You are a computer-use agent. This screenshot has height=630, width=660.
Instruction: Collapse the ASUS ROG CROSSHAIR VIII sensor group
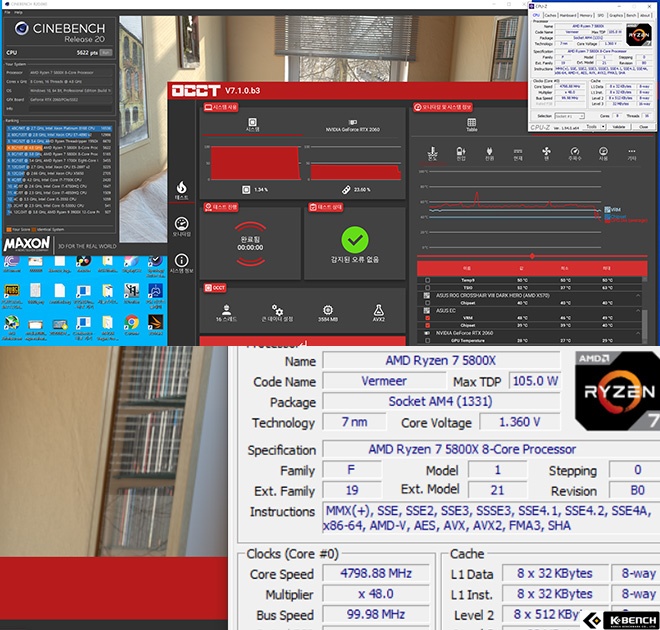pos(638,295)
